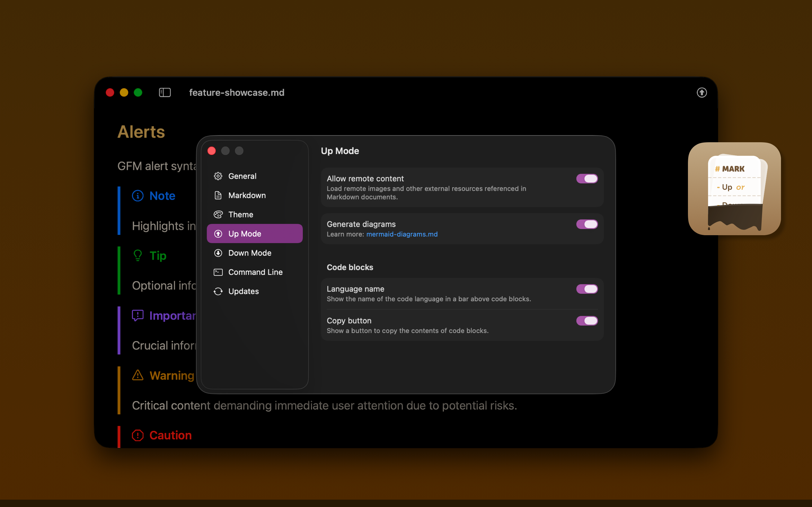Select the Tip lightbulb icon

click(138, 255)
